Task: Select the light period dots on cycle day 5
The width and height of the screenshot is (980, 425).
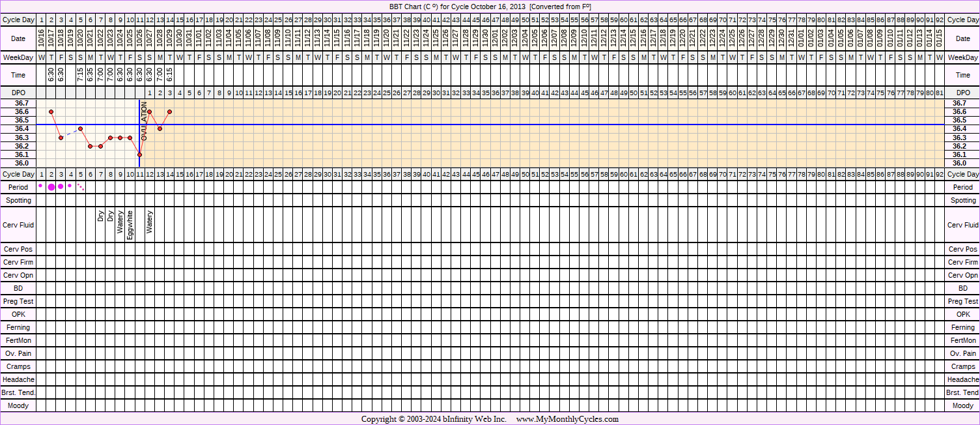Action: click(81, 187)
